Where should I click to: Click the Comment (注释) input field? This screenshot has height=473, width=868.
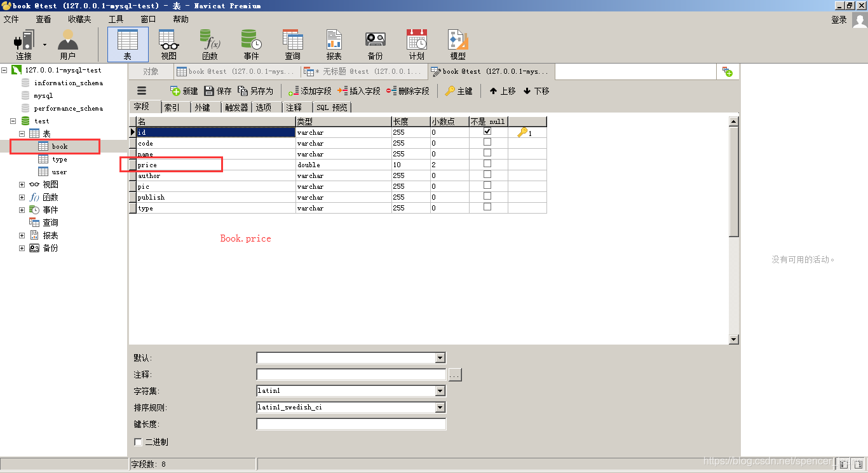click(x=351, y=374)
